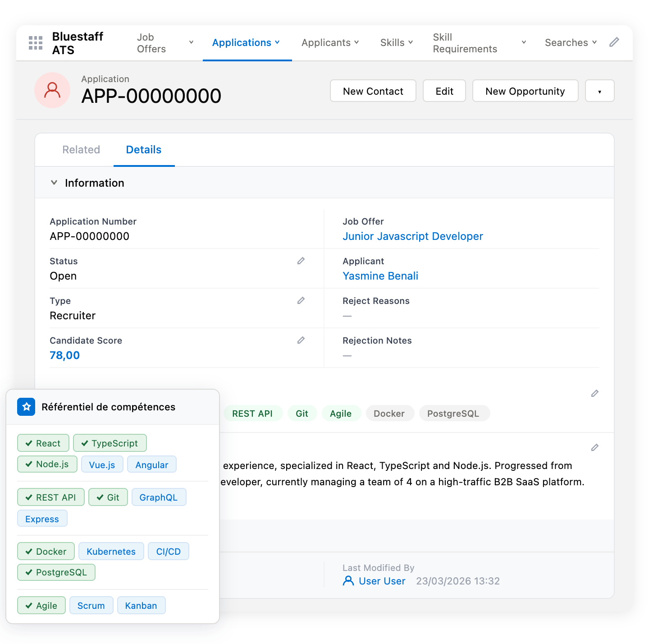
Task: Click the edit pencil above the skills tags
Action: point(594,393)
